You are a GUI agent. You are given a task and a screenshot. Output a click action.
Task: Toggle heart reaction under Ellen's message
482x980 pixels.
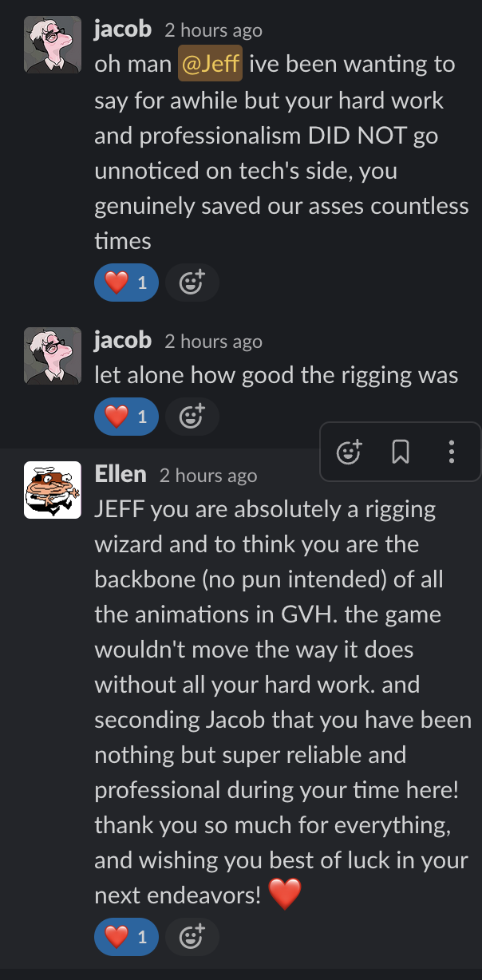(x=126, y=937)
